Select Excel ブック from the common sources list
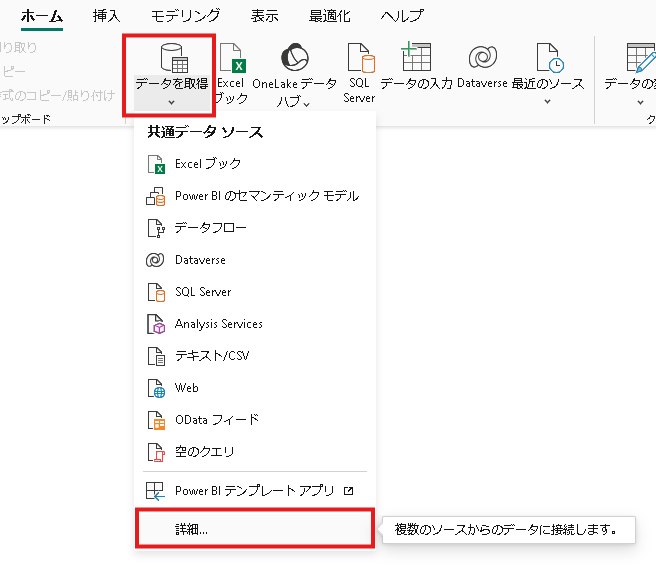Image resolution: width=656 pixels, height=573 pixels. click(254, 164)
